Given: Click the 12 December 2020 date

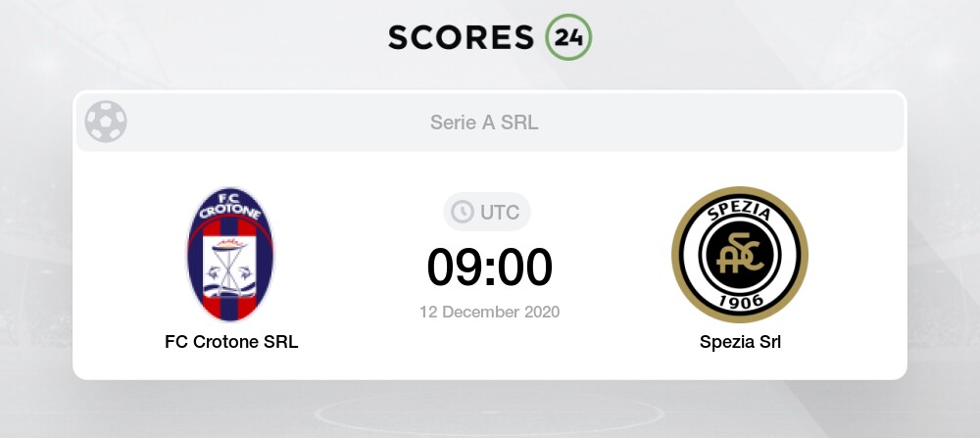Looking at the screenshot, I should coord(490,313).
